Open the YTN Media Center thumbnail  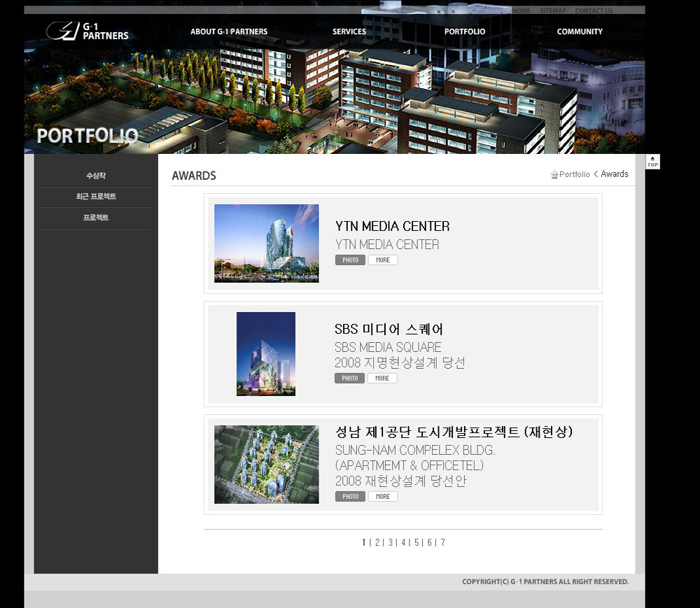pos(266,243)
